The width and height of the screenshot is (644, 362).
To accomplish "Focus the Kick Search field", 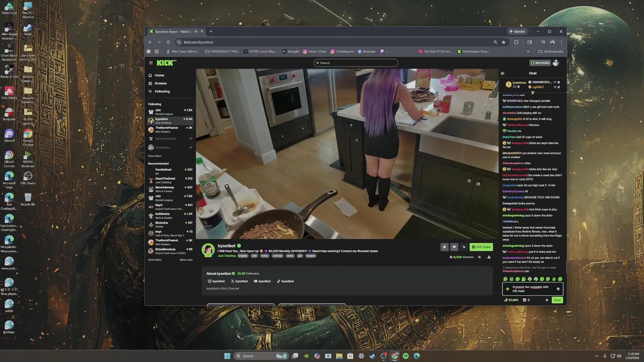I will [356, 63].
